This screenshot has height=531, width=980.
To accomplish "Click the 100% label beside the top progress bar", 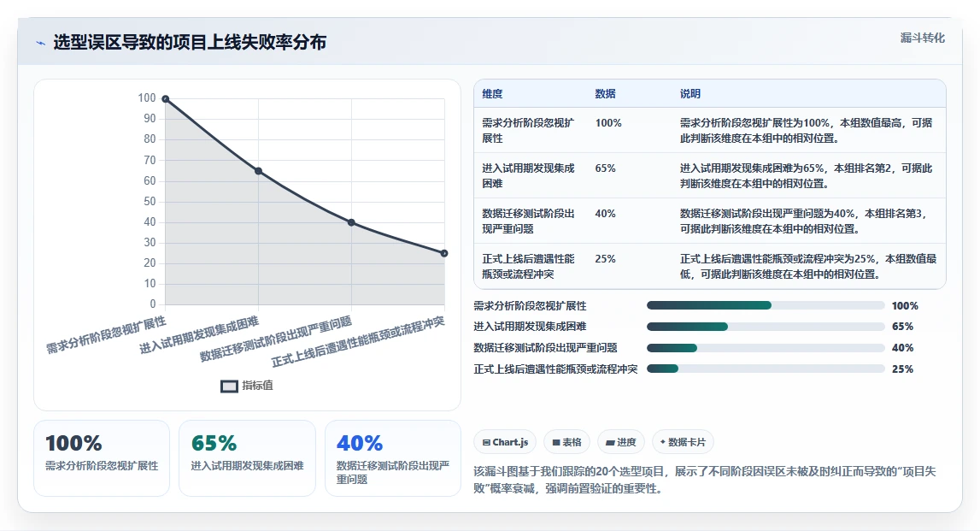I will pos(904,306).
